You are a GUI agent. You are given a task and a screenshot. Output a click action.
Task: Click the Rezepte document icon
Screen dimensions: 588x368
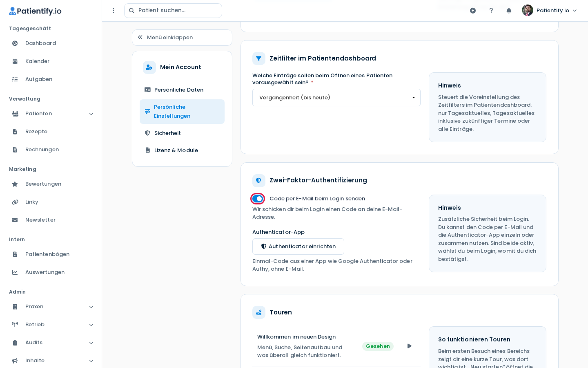point(15,132)
